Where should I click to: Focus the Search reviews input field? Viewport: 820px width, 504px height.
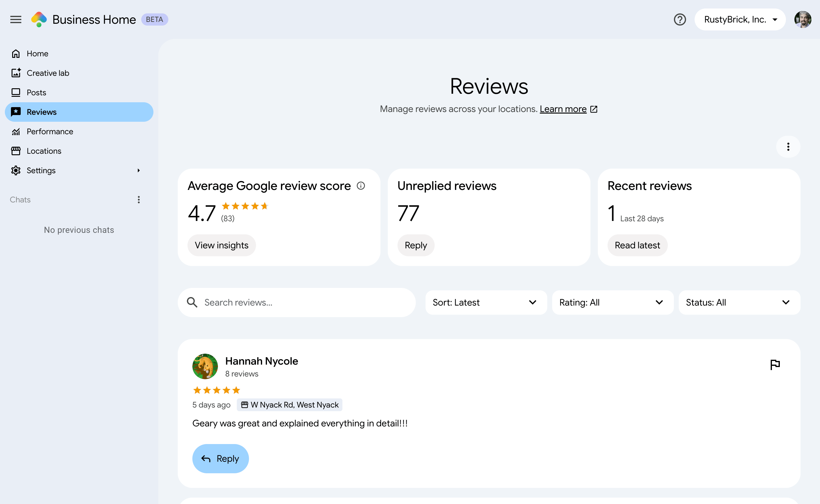click(297, 302)
